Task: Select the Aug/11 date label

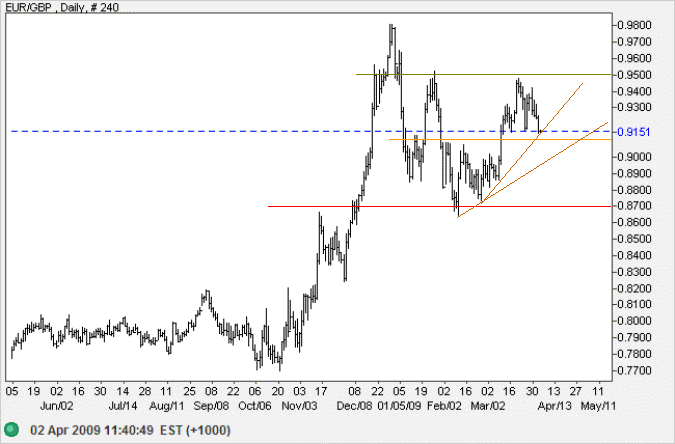Action: pyautogui.click(x=167, y=406)
